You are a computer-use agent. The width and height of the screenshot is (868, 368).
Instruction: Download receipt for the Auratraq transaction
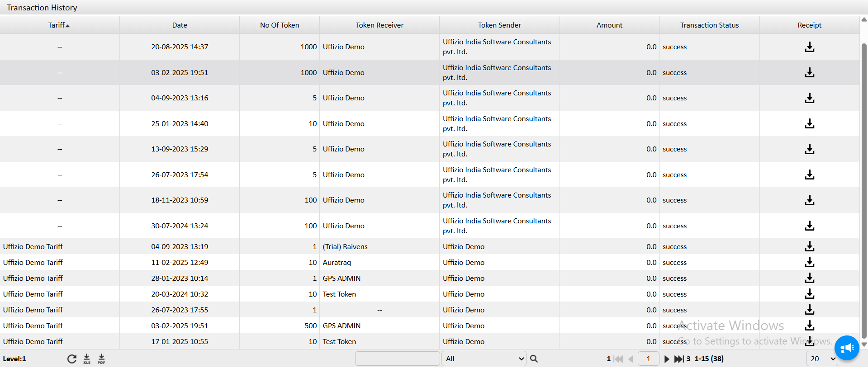[809, 263]
